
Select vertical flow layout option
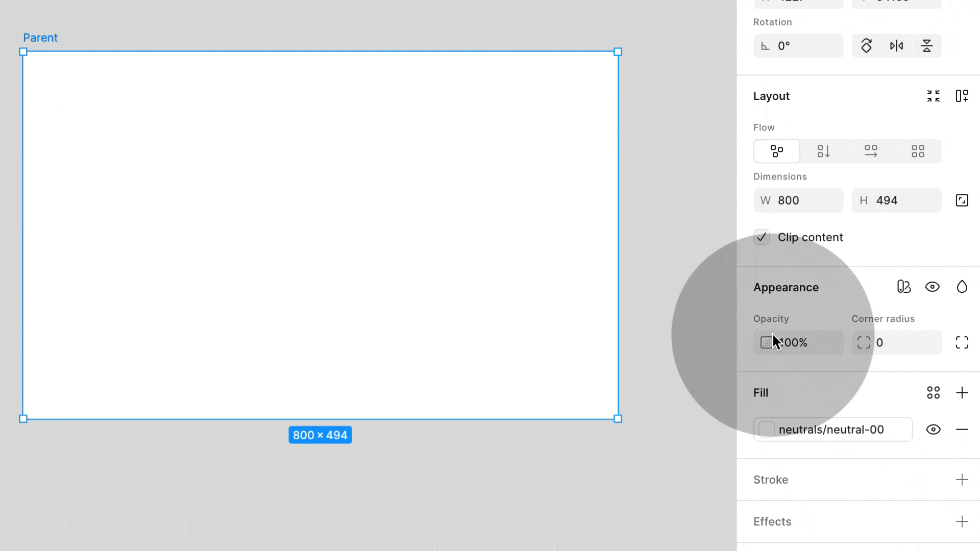pos(823,151)
